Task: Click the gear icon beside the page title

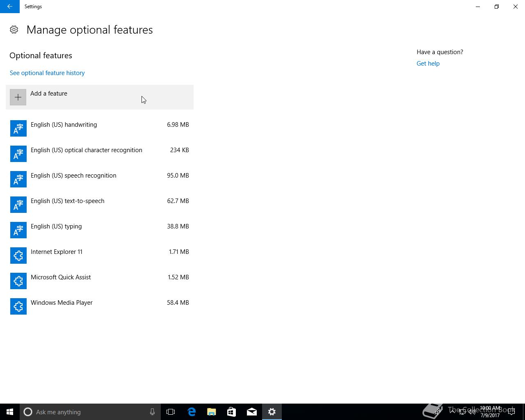Action: click(x=14, y=30)
